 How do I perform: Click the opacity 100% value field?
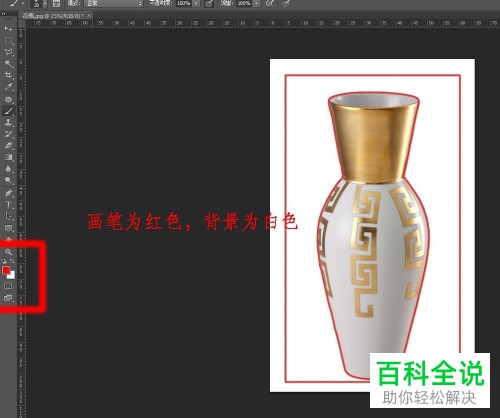tap(184, 3)
